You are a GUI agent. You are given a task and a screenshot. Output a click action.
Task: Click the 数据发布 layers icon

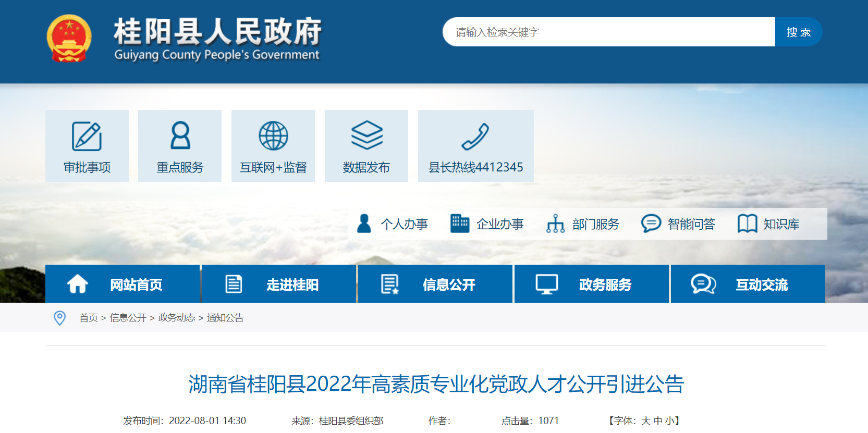click(366, 135)
